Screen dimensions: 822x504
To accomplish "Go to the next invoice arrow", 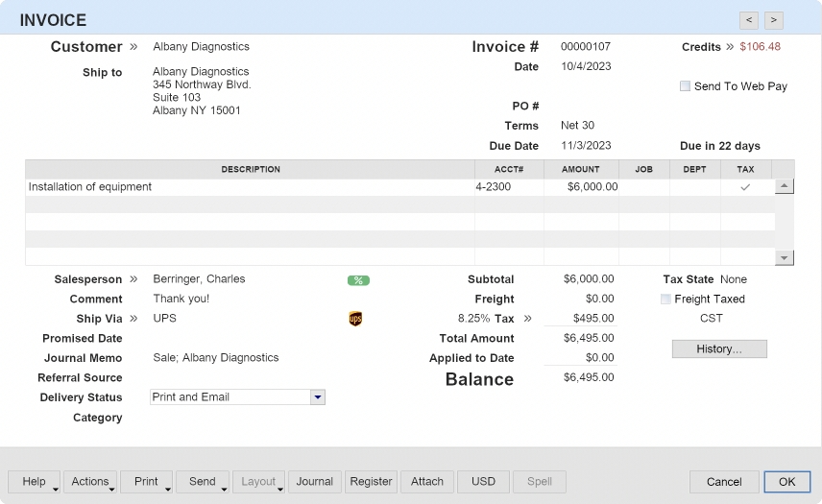I will point(773,20).
